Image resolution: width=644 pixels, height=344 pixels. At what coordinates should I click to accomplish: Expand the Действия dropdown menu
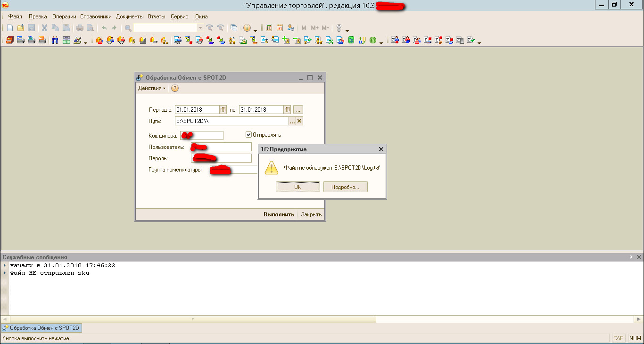pos(151,88)
